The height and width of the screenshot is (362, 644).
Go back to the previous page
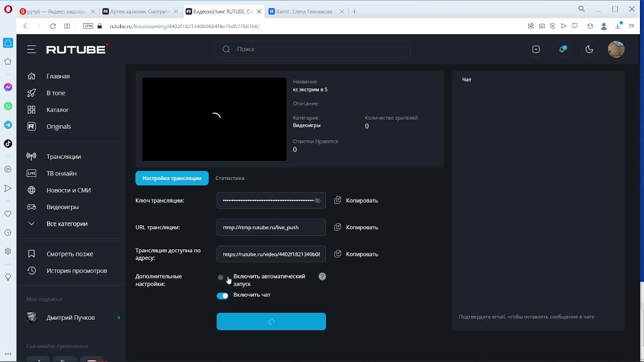pos(25,26)
